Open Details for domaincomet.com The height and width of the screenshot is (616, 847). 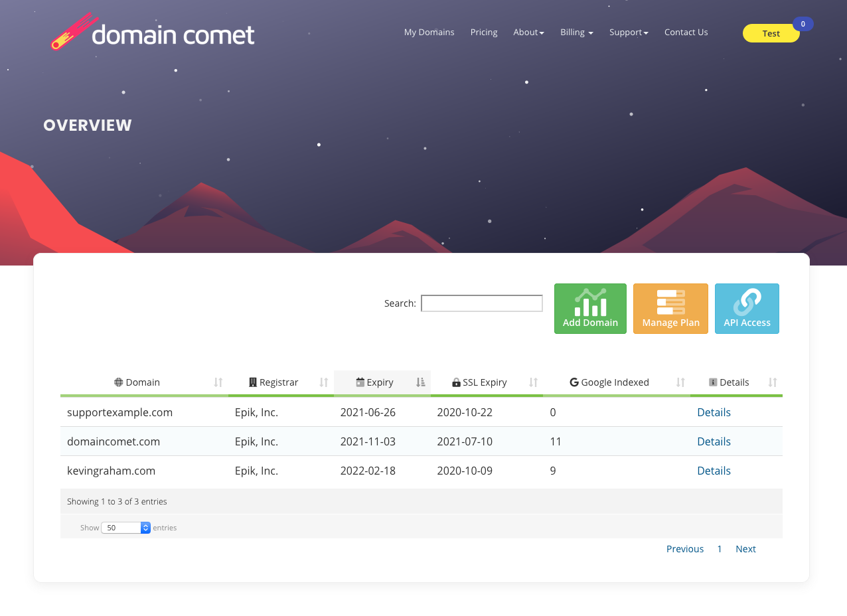click(714, 441)
